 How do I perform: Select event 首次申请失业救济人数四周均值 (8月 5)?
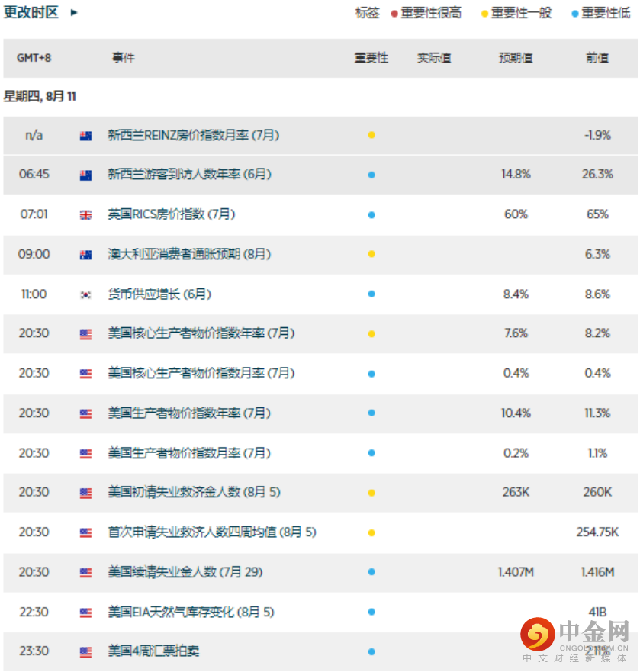(212, 532)
